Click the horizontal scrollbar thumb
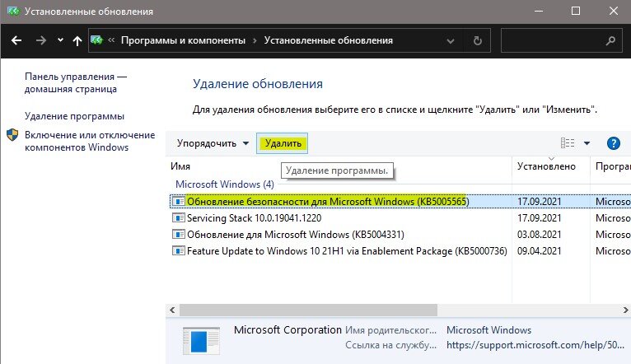Screen dimensions: 631x364 (308, 310)
